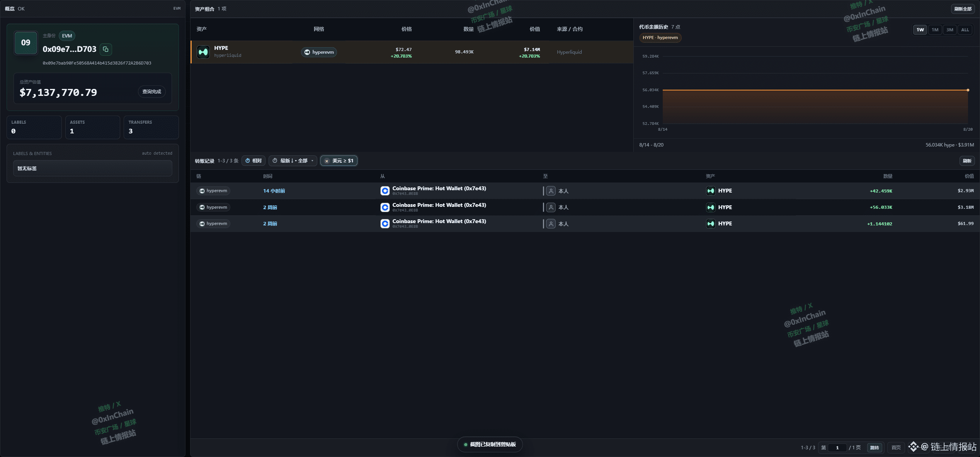The height and width of the screenshot is (457, 980).
Task: Click the Coinbase logo in the 14 小时前 transfer row
Action: click(385, 191)
